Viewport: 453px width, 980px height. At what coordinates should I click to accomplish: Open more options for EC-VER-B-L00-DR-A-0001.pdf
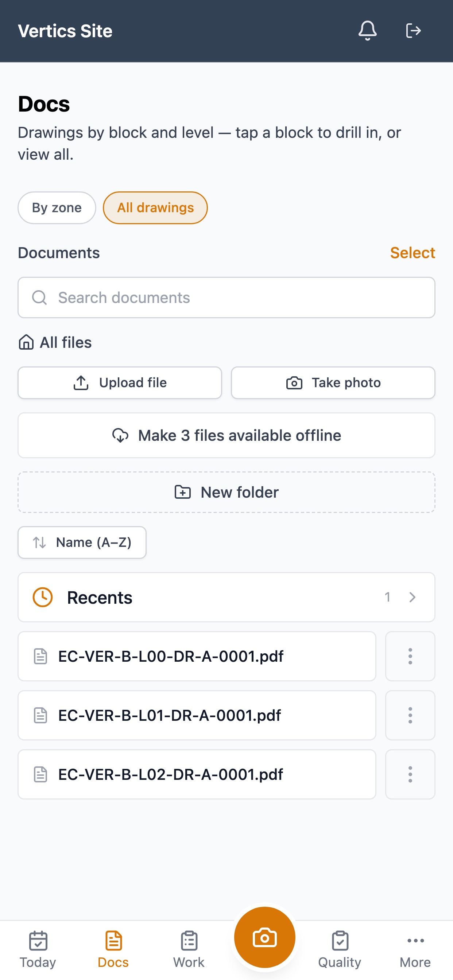coord(410,656)
